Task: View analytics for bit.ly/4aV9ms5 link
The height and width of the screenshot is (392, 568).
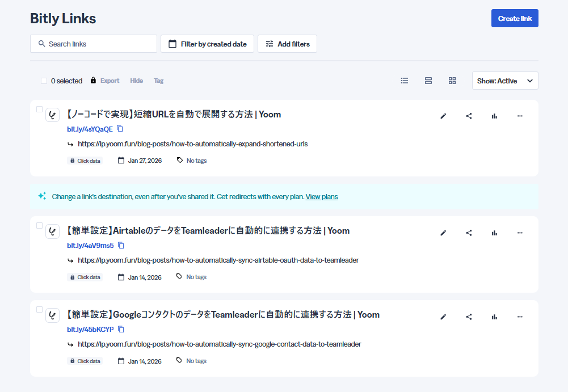Action: (x=494, y=233)
